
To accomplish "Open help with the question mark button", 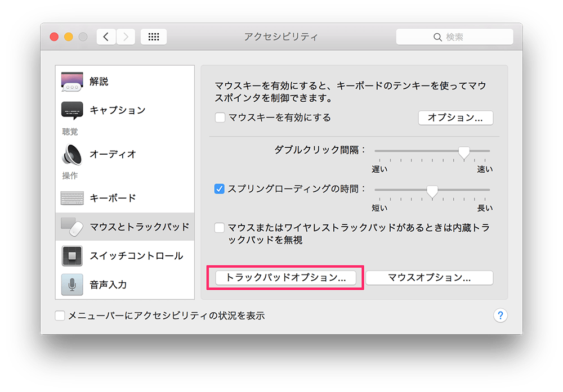I will click(500, 316).
